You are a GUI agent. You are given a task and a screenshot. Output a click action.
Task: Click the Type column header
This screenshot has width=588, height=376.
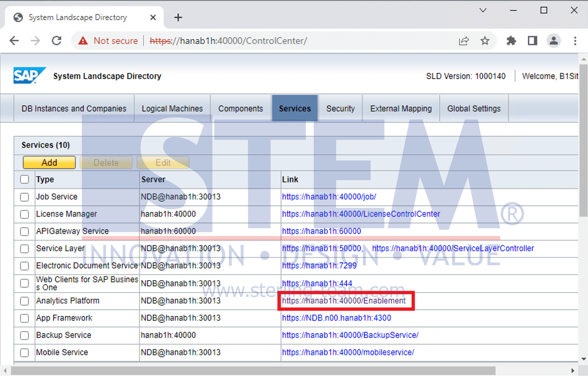(87, 179)
